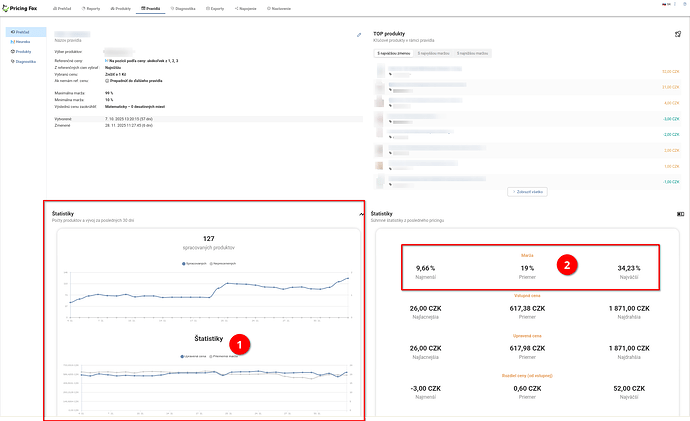The width and height of the screenshot is (690, 421).
Task: Switch to the S najvyššou maržou tab
Action: (472, 52)
